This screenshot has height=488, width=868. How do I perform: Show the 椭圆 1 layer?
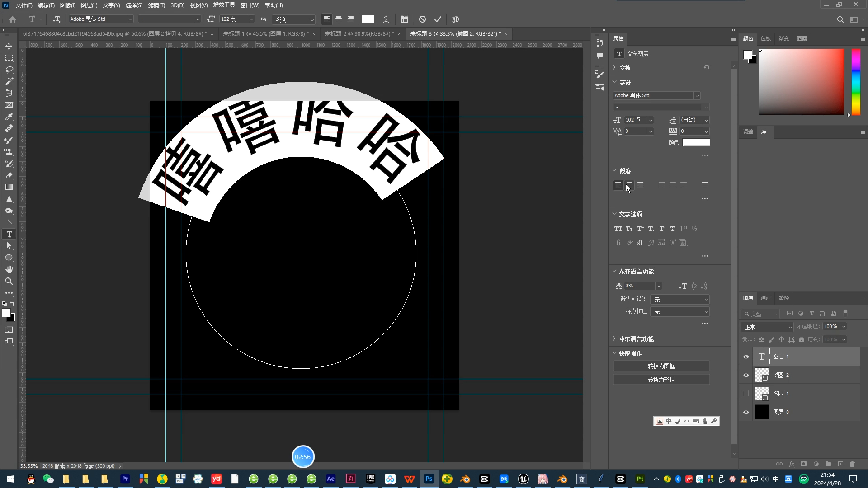coord(746,394)
